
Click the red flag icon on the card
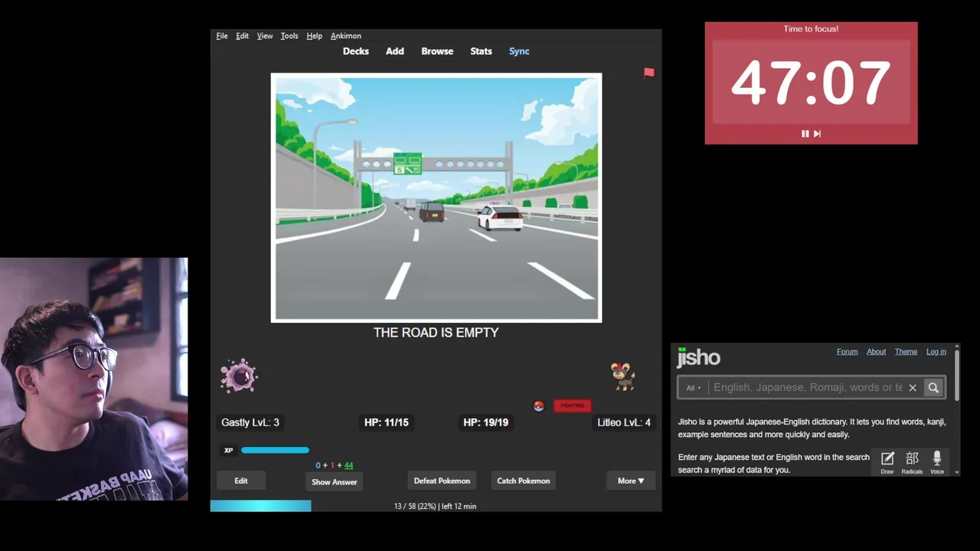click(x=649, y=73)
